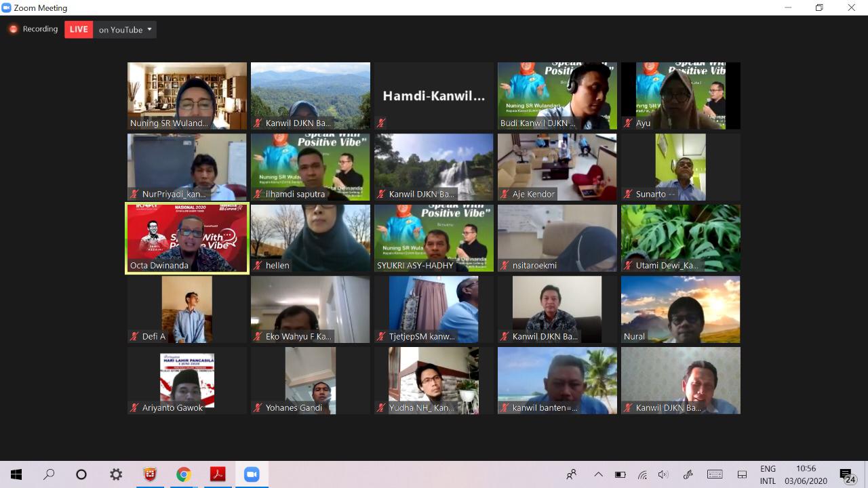The width and height of the screenshot is (868, 488).
Task: Open Adobe Acrobat from the taskbar
Action: click(218, 474)
